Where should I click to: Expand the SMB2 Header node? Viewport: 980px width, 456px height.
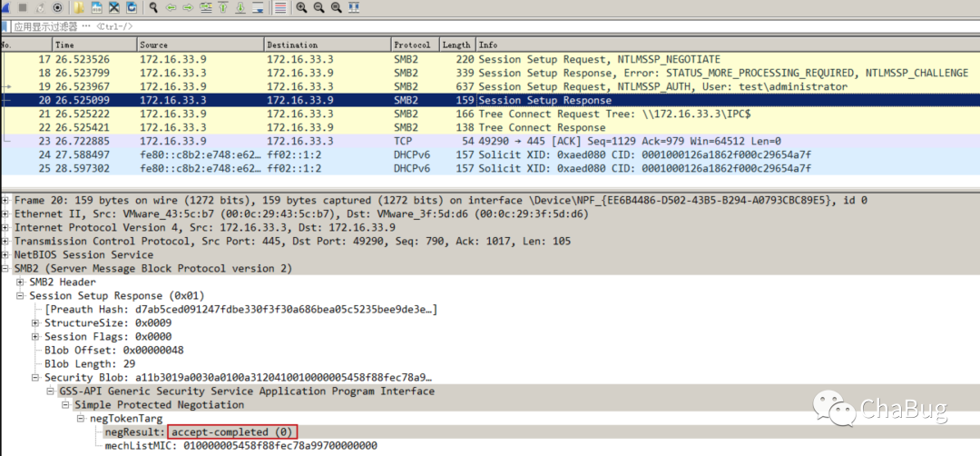click(x=20, y=283)
